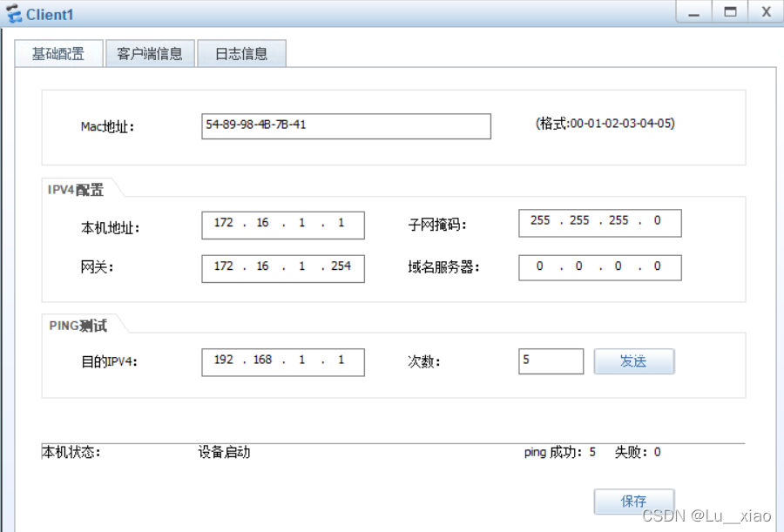Click the 子网掩码: label
Image resolution: width=784 pixels, height=532 pixels.
437,225
